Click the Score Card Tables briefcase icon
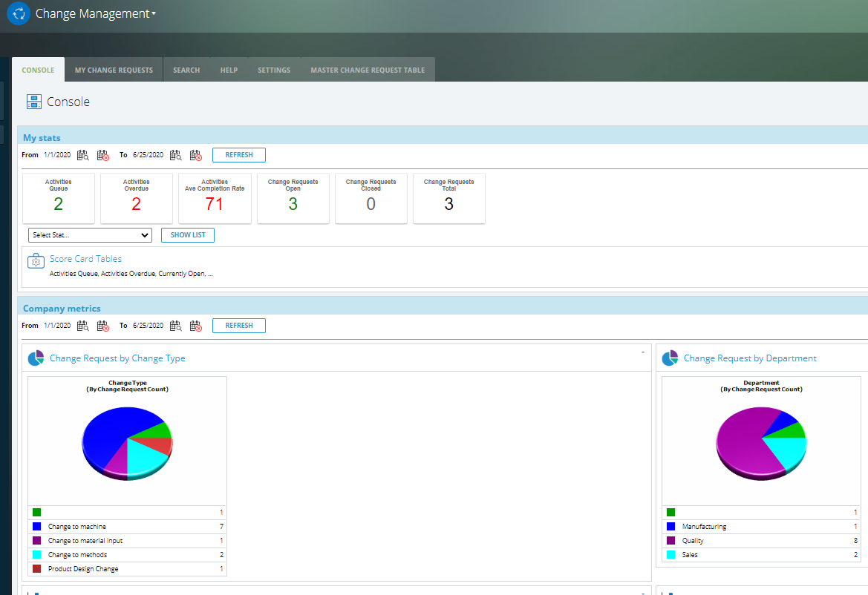 point(36,261)
